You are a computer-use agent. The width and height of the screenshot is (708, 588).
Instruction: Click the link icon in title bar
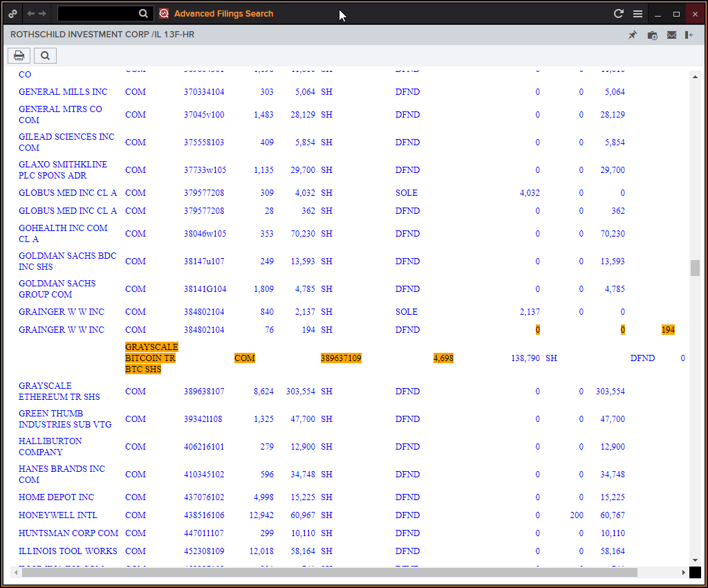12,14
